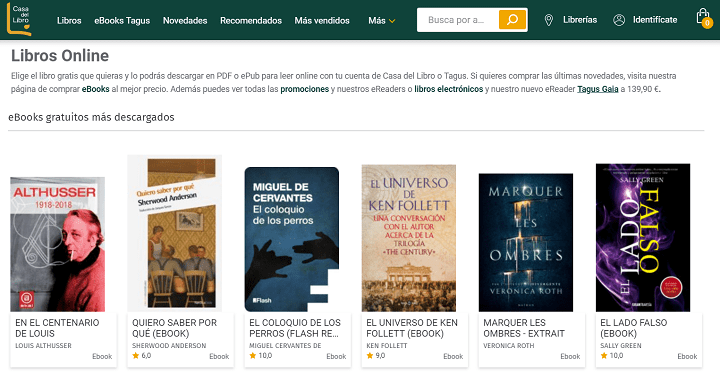Click the user profile icon

click(x=619, y=20)
